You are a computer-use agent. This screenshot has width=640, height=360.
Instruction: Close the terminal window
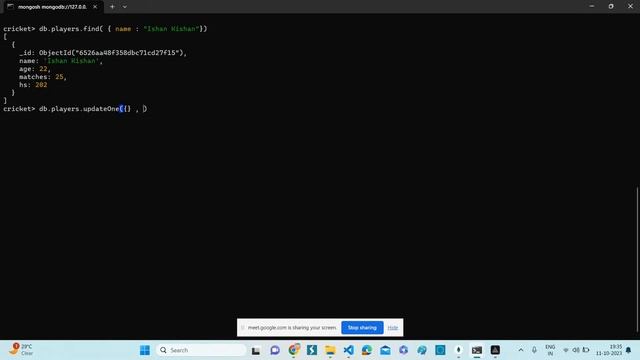[x=630, y=6]
